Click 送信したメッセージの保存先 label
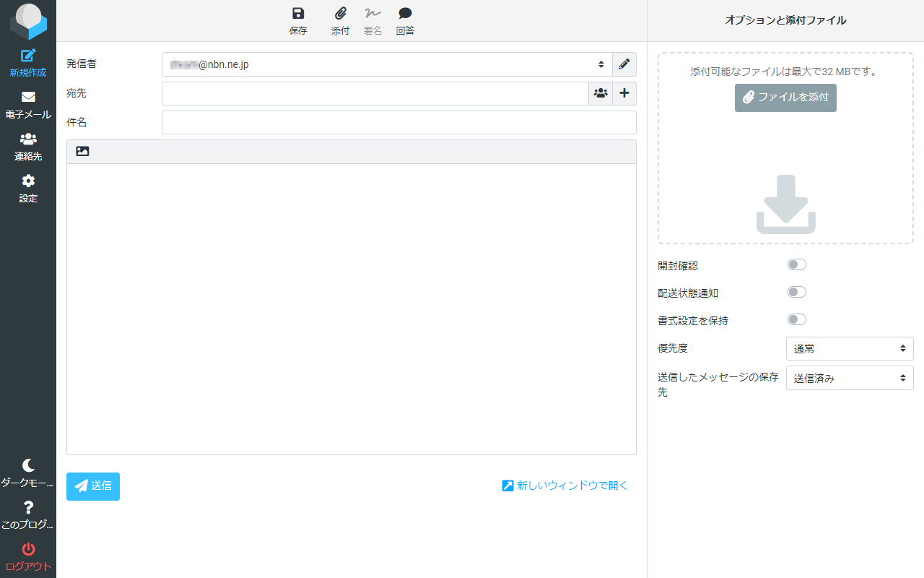924x578 pixels. pyautogui.click(x=718, y=385)
